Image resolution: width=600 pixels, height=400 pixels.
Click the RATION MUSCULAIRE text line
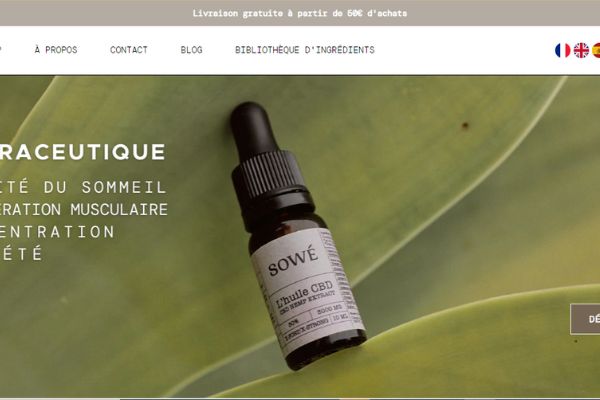coord(84,209)
